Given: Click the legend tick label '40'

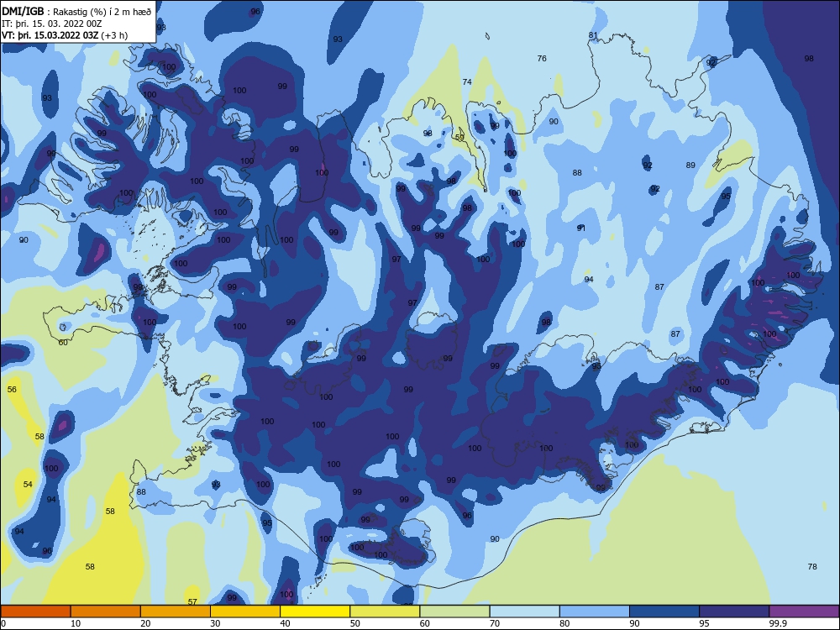Looking at the screenshot, I should click(x=286, y=623).
